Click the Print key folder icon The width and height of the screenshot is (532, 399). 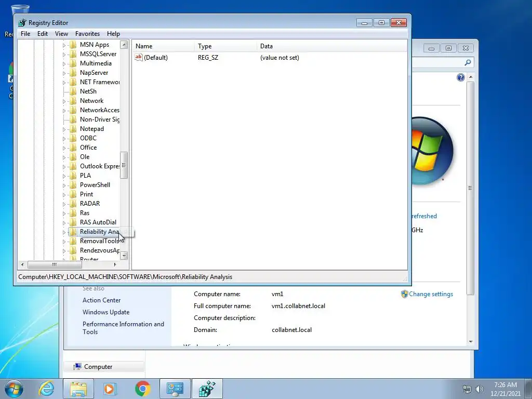(73, 194)
